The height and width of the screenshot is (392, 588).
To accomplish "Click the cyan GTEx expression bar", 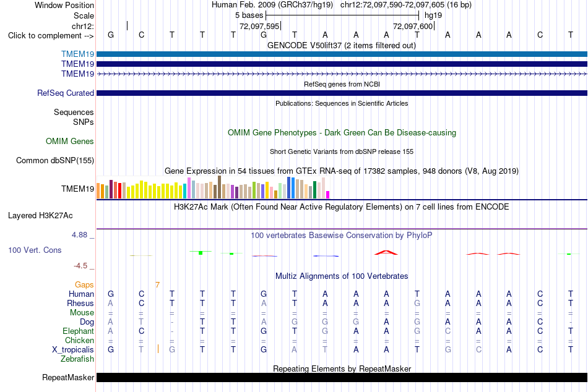I will point(184,191).
